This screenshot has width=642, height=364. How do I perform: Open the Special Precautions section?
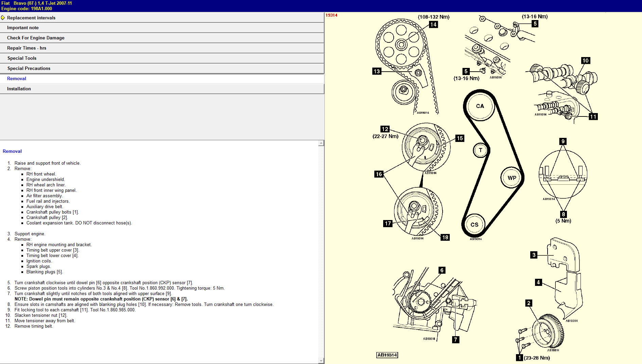(x=162, y=69)
